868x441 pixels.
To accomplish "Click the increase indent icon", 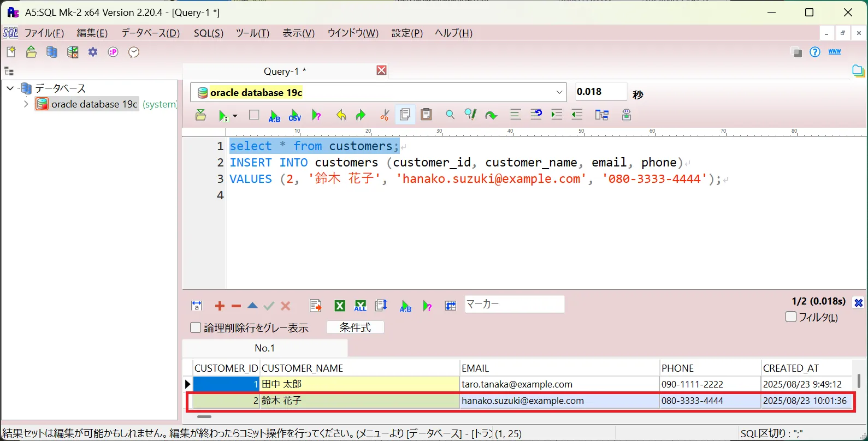I will point(557,114).
